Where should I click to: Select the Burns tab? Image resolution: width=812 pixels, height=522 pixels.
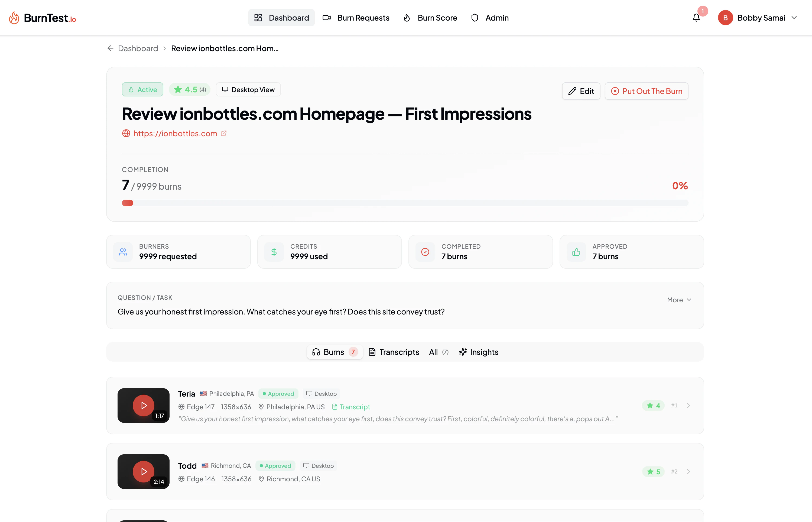click(334, 352)
